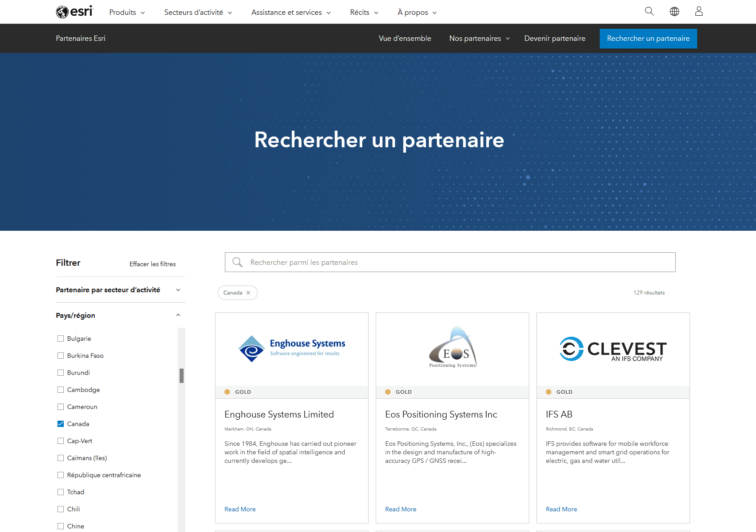Click the Clevest IFS company logo
Image resolution: width=756 pixels, height=532 pixels.
pos(613,349)
